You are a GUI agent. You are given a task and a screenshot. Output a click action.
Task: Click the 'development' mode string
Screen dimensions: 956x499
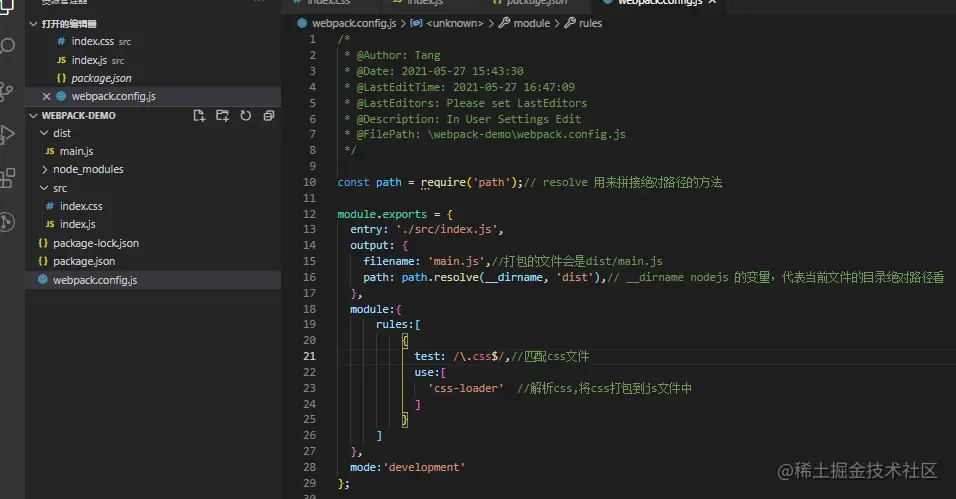(424, 467)
